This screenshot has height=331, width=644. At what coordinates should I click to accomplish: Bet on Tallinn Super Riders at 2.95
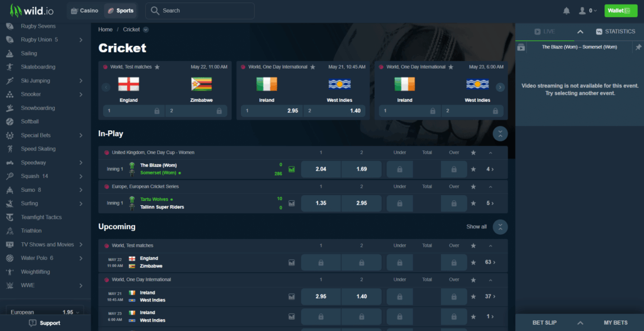coord(362,203)
